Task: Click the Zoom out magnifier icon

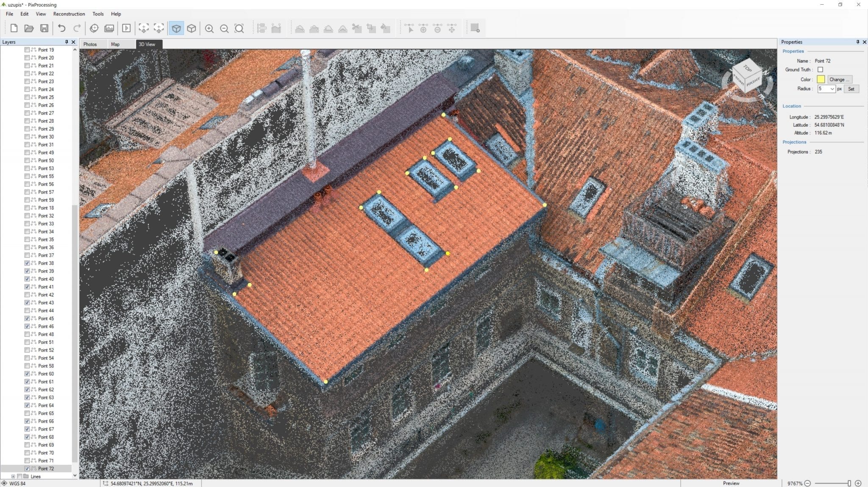Action: pos(224,28)
